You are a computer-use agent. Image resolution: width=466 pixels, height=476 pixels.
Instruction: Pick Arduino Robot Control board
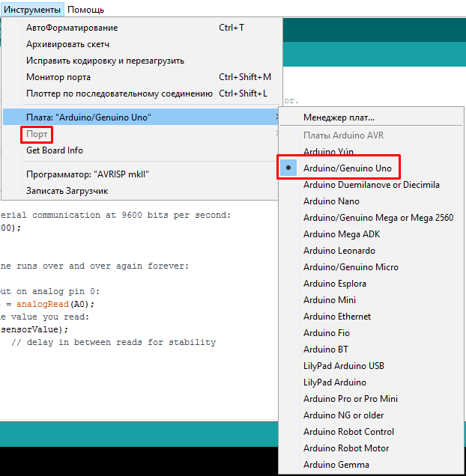(x=372, y=431)
